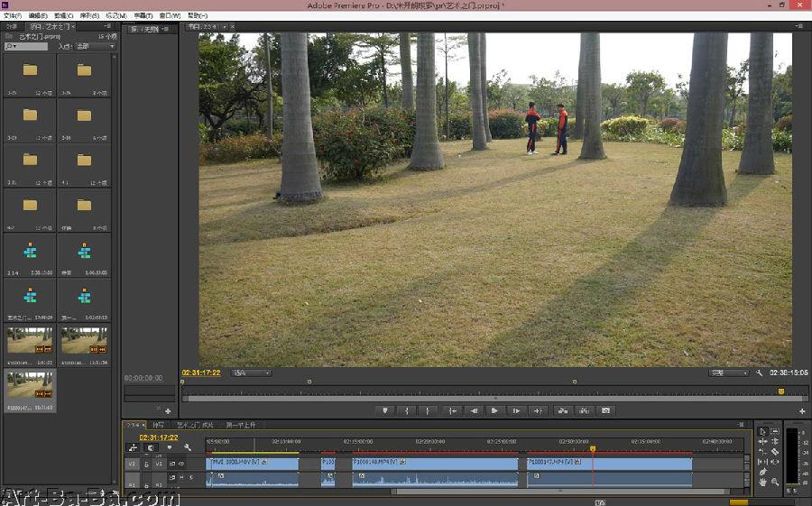Toggle V1 source patching

(x=132, y=464)
